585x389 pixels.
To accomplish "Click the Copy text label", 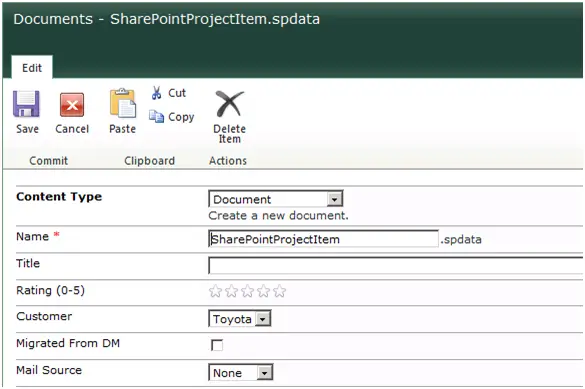I will tap(181, 117).
